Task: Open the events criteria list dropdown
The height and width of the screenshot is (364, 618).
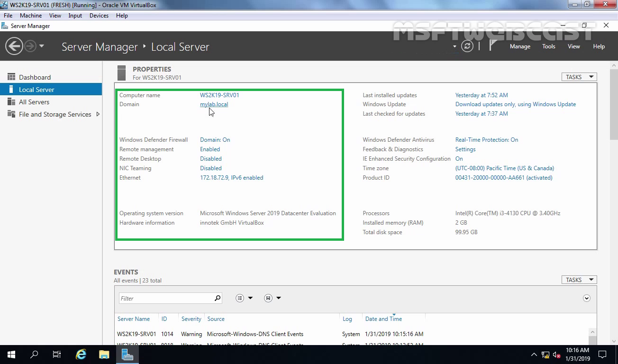Action: coord(244,298)
